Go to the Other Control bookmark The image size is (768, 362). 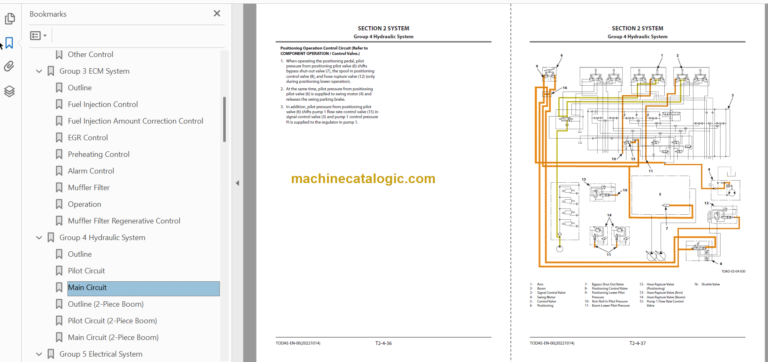pos(90,54)
